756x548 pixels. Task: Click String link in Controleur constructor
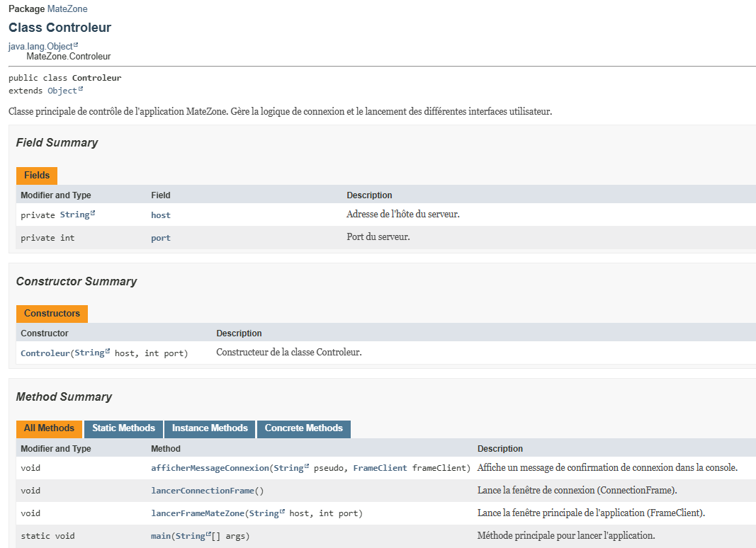coord(89,353)
